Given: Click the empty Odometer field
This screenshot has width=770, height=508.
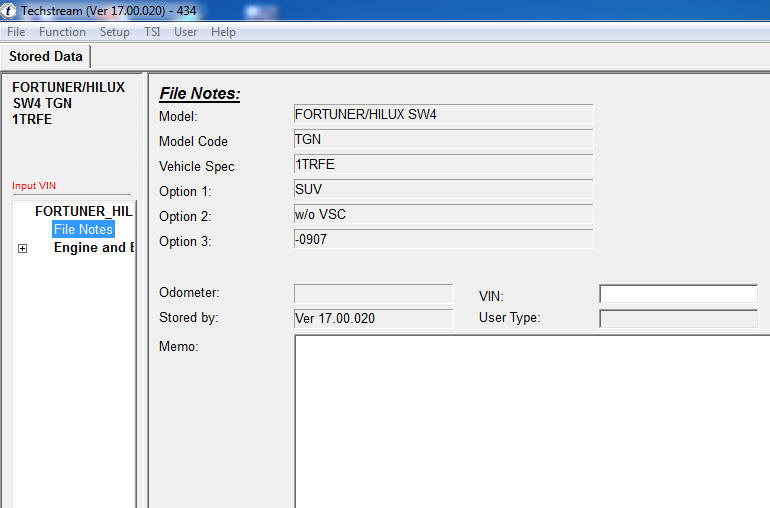Looking at the screenshot, I should pyautogui.click(x=373, y=294).
